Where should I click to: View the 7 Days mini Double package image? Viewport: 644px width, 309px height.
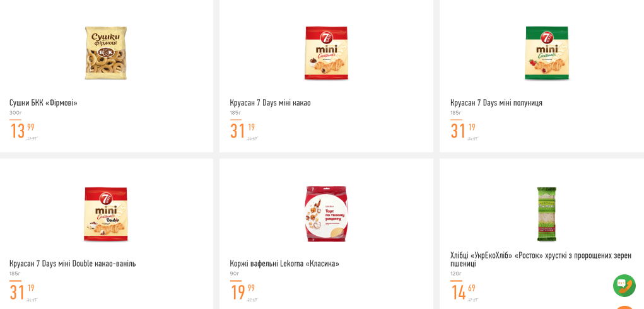click(x=106, y=214)
